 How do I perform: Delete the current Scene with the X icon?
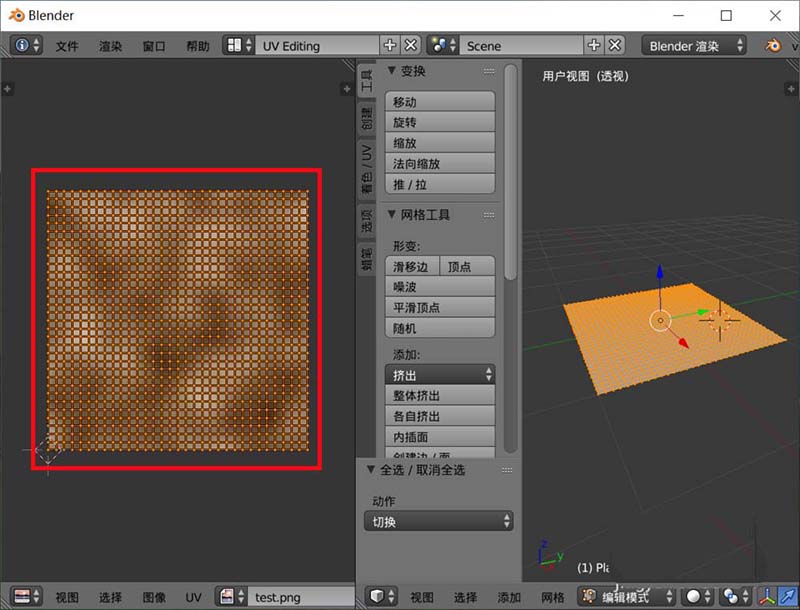615,45
